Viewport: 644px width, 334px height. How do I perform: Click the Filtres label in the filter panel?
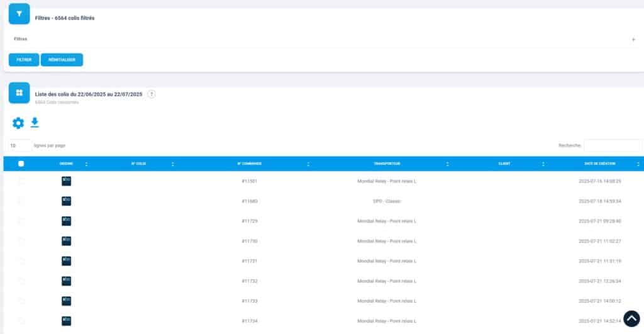tap(21, 39)
